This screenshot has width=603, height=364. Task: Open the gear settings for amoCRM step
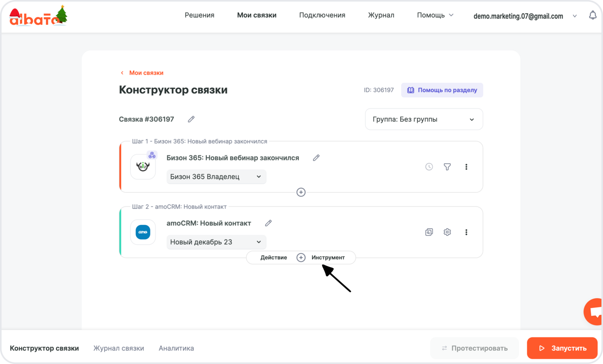coord(447,232)
